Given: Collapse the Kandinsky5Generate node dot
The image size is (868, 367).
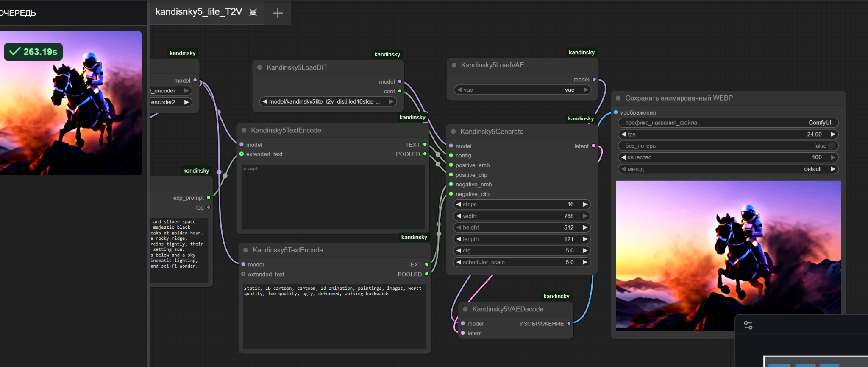Looking at the screenshot, I should pyautogui.click(x=453, y=132).
